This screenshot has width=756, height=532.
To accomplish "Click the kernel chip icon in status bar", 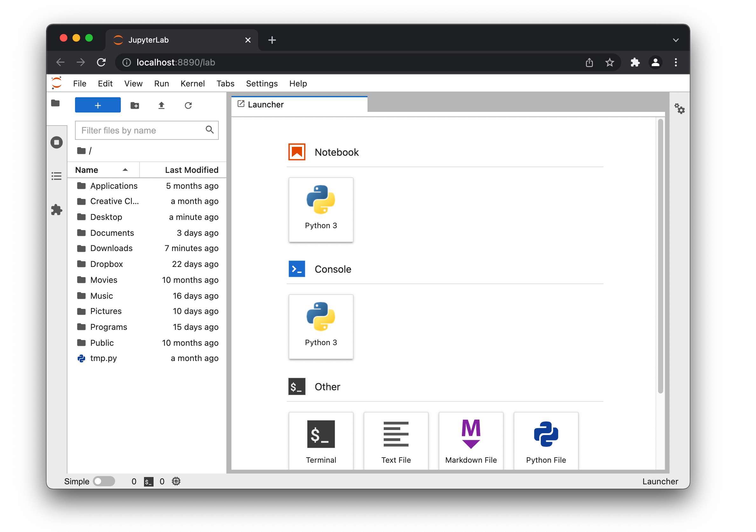I will click(176, 482).
